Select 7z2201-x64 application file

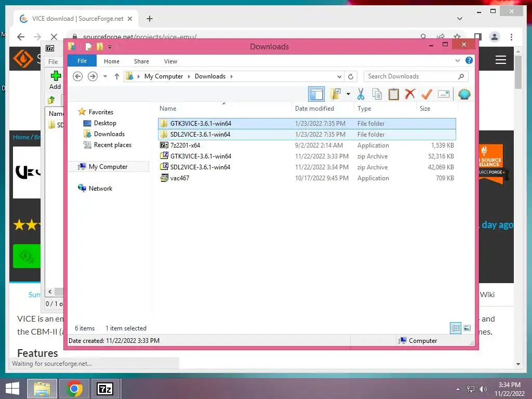(307, 145)
